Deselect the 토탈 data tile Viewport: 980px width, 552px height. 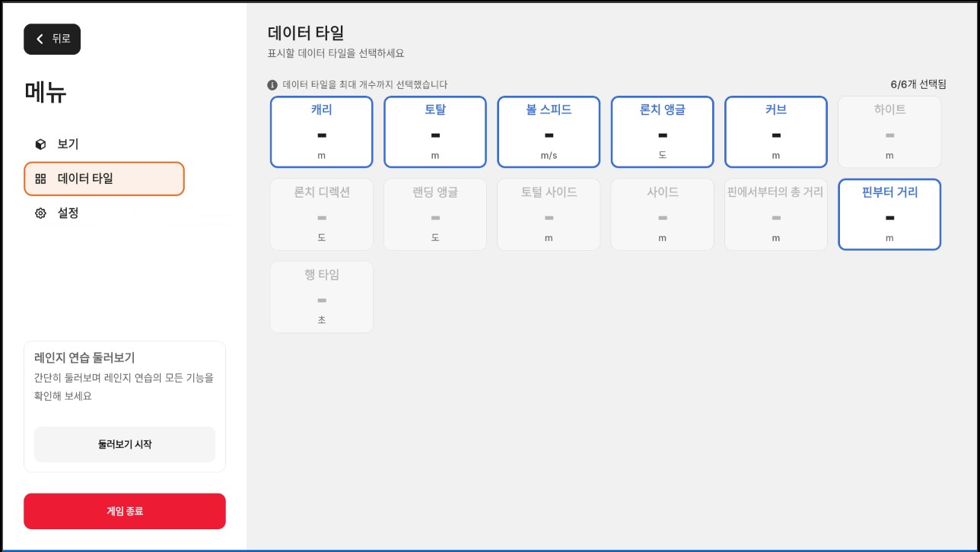pos(435,132)
